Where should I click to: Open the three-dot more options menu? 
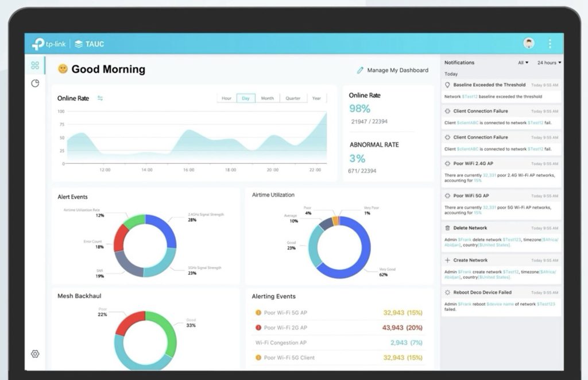(x=550, y=44)
